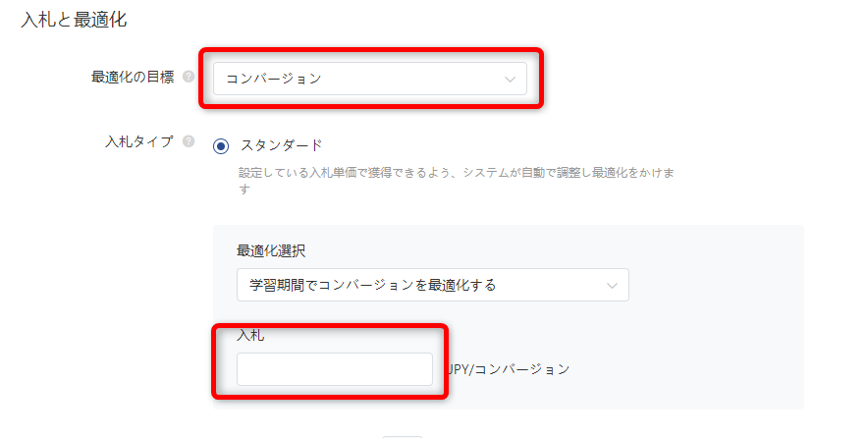Click the スタンダード option label
868x438 pixels.
click(x=281, y=145)
